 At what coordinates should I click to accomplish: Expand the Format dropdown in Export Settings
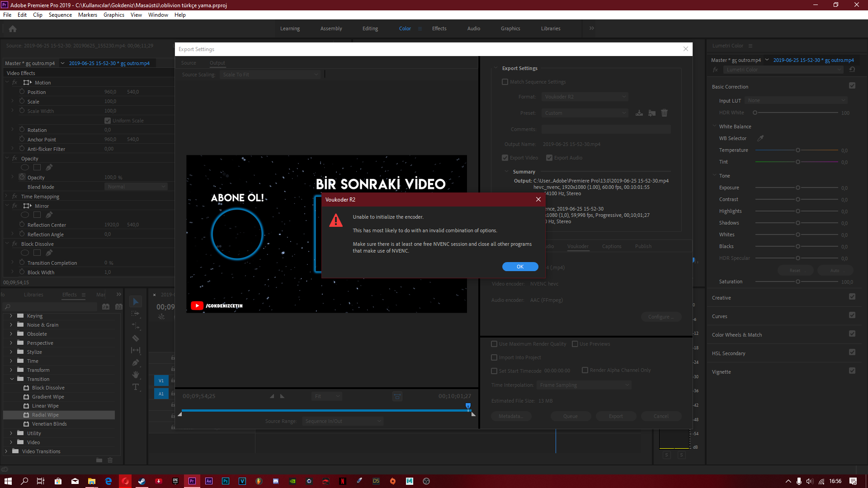[x=585, y=97]
